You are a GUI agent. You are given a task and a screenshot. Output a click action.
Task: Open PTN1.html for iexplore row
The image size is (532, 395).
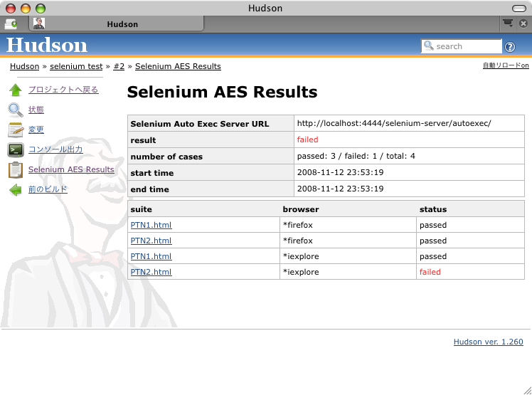pyautogui.click(x=151, y=256)
